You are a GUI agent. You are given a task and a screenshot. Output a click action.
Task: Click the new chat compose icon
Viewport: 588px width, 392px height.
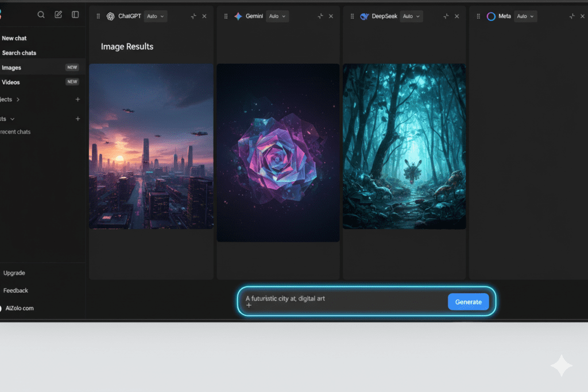[58, 14]
